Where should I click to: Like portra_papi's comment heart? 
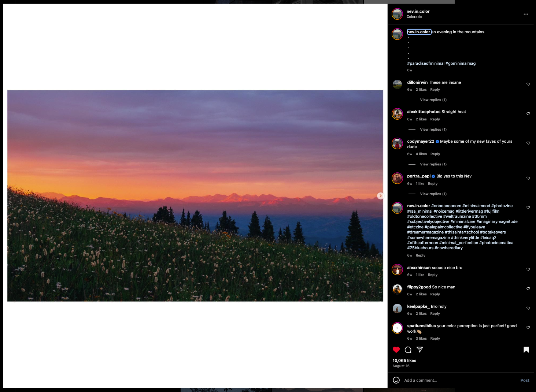[528, 178]
